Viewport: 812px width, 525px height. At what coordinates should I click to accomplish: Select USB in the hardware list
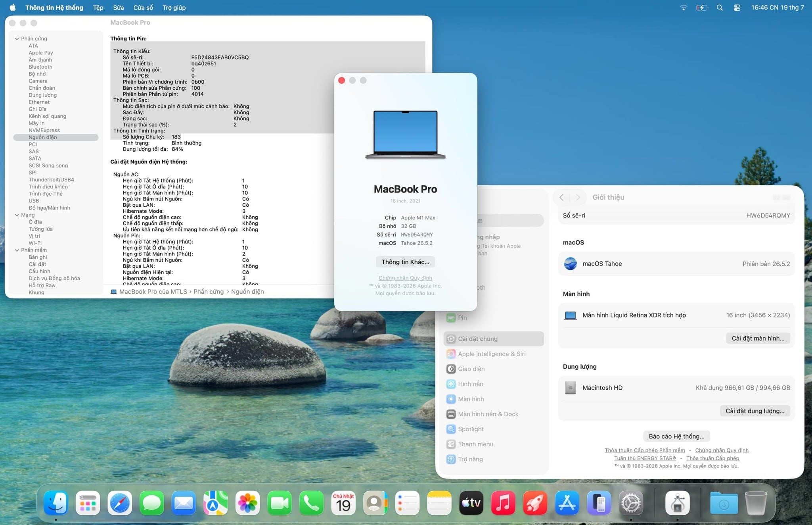pyautogui.click(x=56, y=201)
